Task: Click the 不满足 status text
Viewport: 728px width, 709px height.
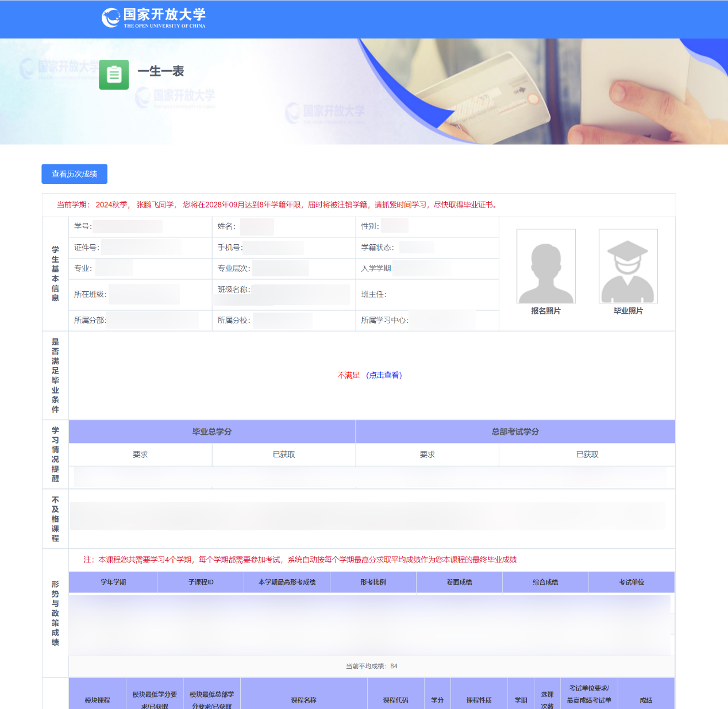Action: [x=348, y=375]
